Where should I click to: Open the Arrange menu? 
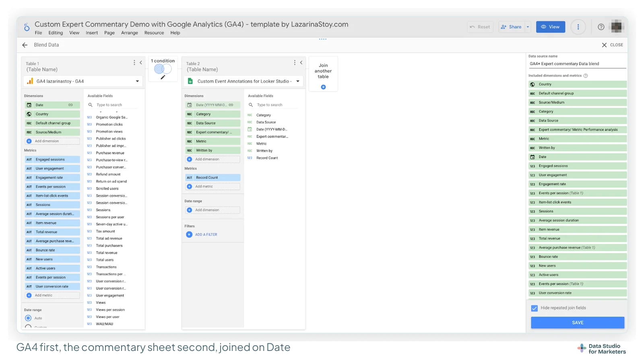pyautogui.click(x=130, y=33)
